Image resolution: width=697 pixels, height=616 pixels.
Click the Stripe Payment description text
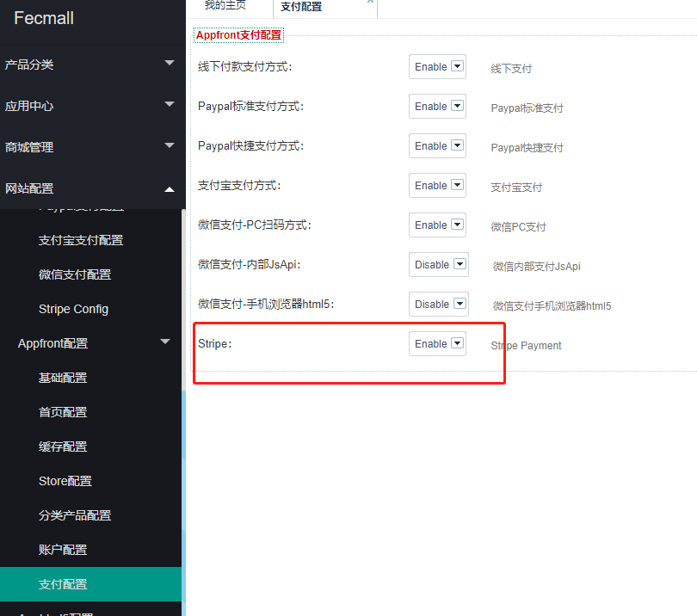pos(526,345)
